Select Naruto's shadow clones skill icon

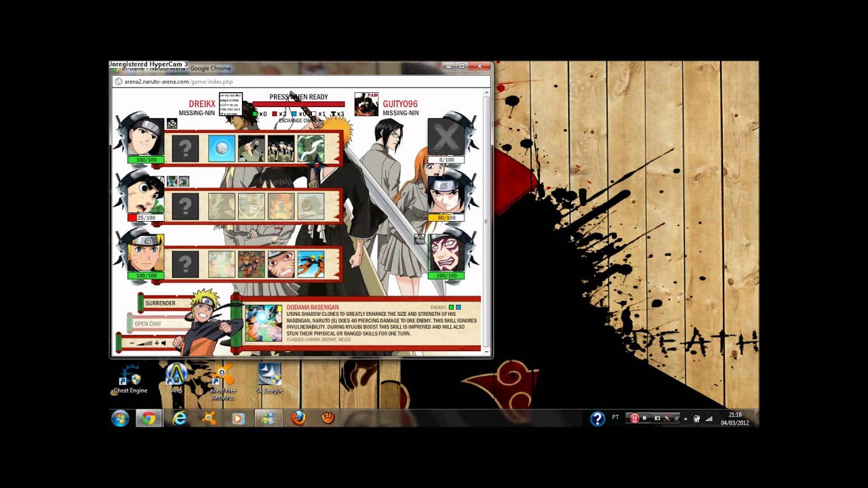point(251,264)
